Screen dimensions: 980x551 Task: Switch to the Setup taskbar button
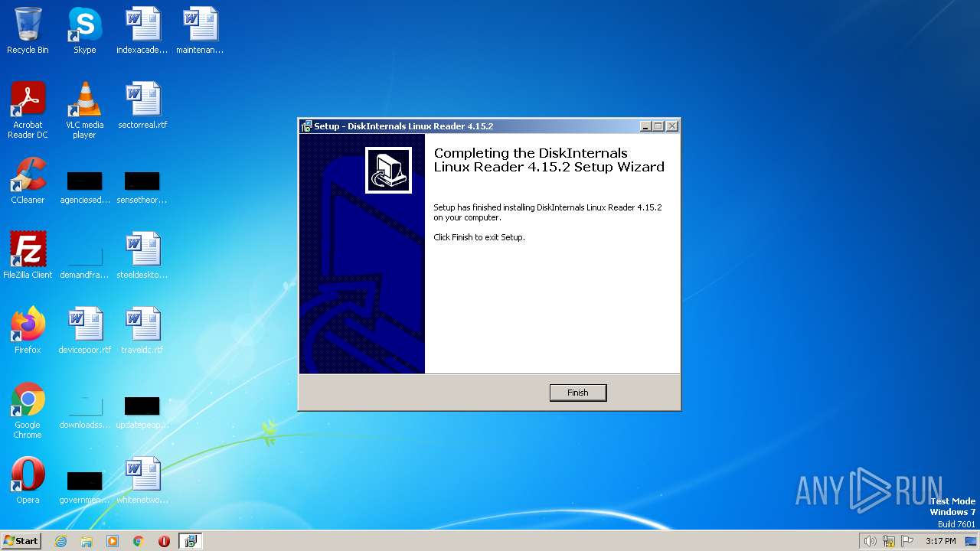[x=191, y=541]
